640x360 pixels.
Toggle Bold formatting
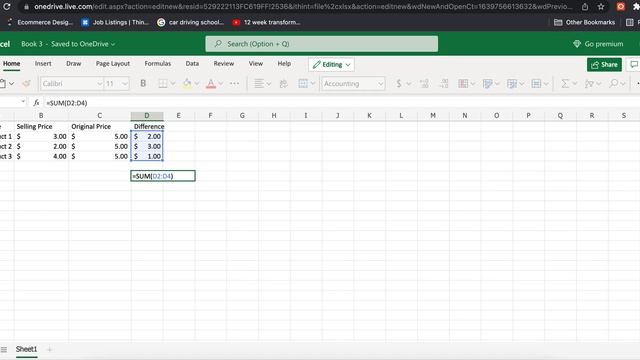(x=143, y=84)
